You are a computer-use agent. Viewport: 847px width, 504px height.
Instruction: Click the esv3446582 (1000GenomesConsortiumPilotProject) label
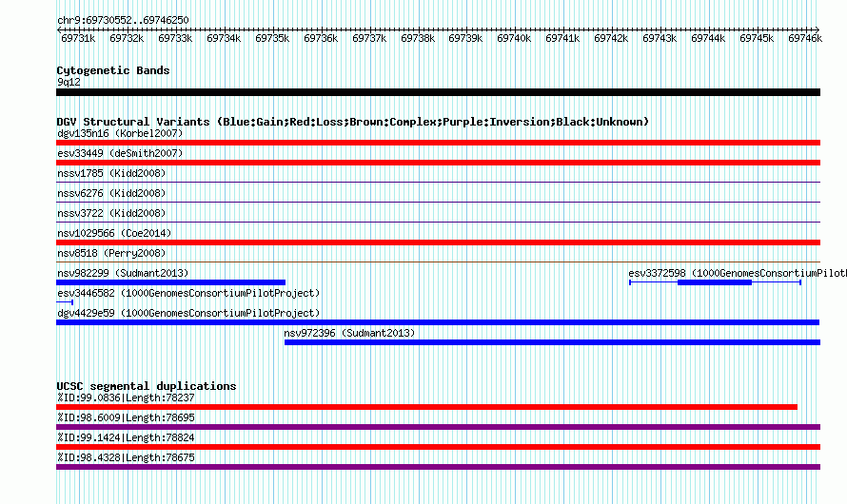point(188,293)
